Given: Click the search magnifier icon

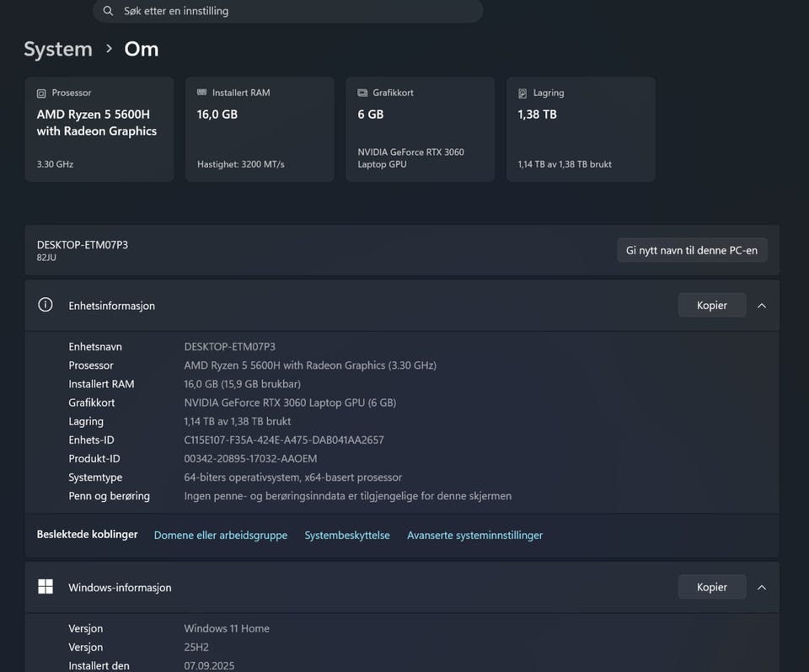Looking at the screenshot, I should pos(108,11).
